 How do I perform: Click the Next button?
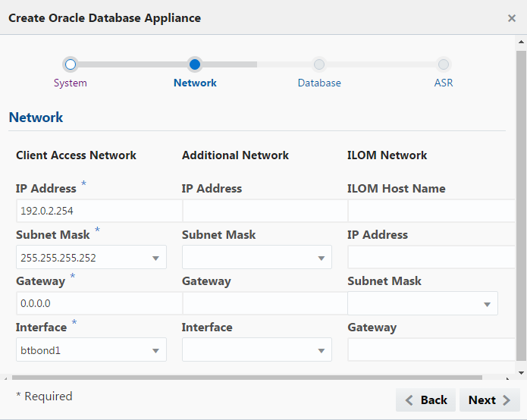coord(489,400)
